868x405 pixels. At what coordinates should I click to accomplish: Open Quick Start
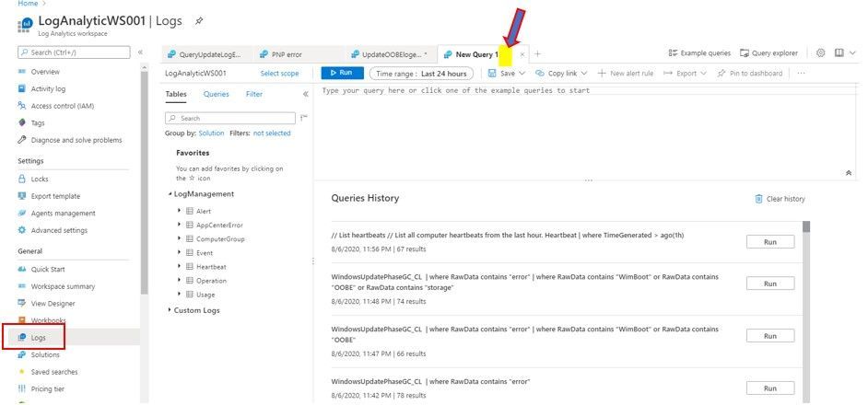(48, 270)
